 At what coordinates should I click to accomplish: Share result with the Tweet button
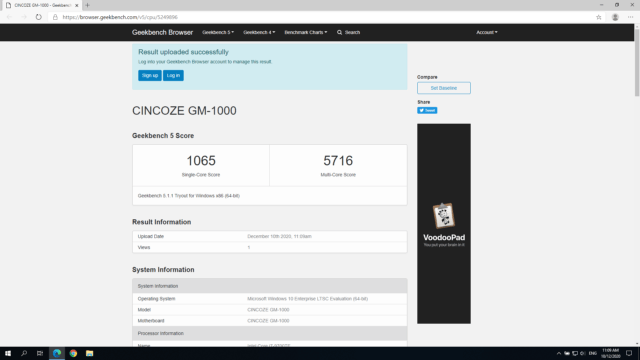[x=427, y=111]
